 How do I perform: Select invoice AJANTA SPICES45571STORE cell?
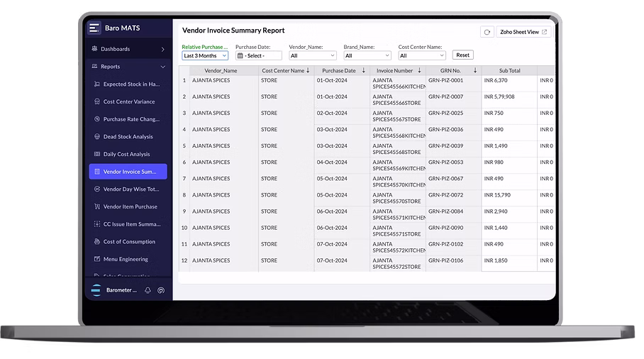(x=398, y=231)
